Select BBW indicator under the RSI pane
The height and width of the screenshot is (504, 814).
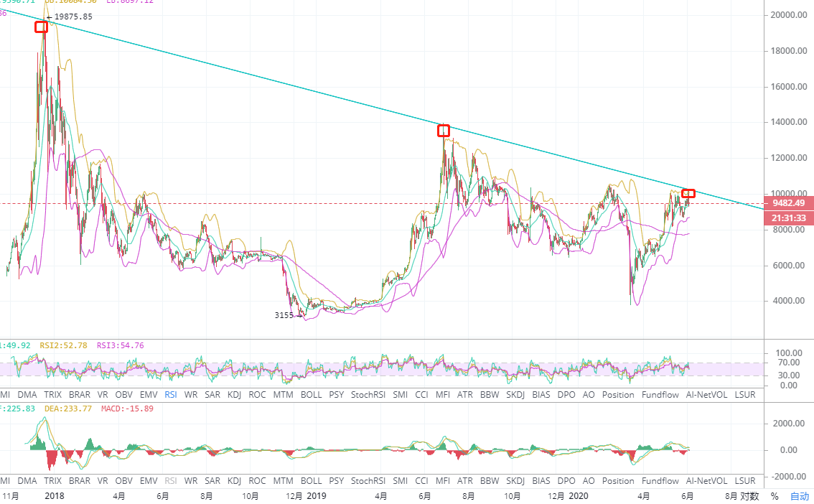[x=490, y=394]
